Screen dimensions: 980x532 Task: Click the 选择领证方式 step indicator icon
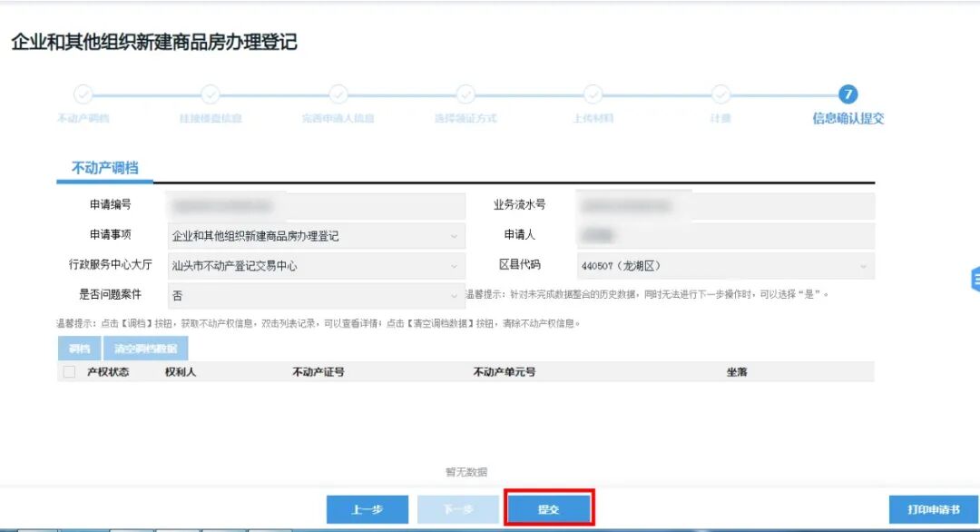pos(465,94)
